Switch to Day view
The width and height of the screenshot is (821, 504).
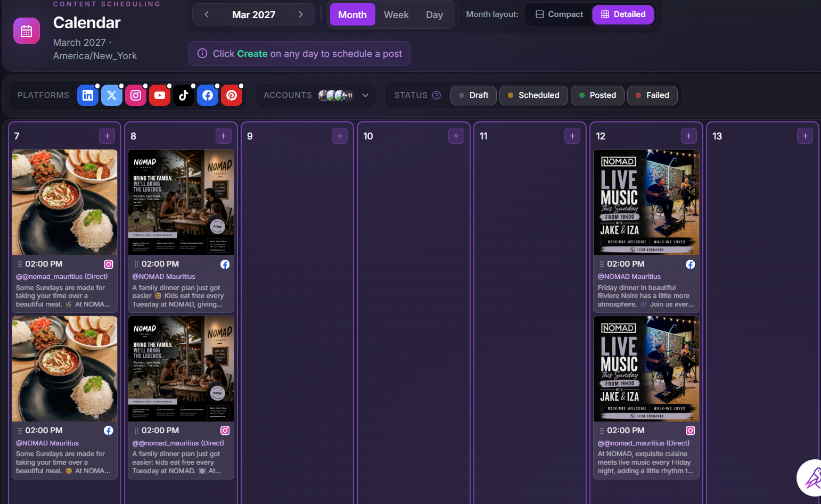pyautogui.click(x=434, y=14)
